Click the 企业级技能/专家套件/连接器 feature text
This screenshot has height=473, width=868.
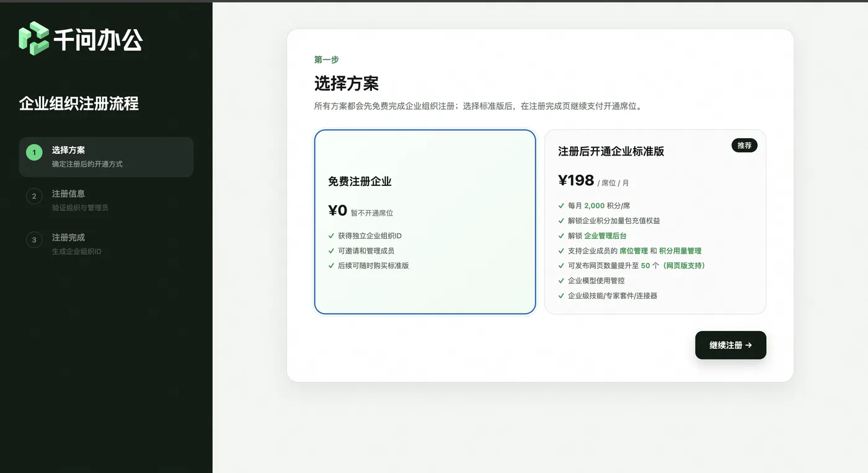coord(613,296)
